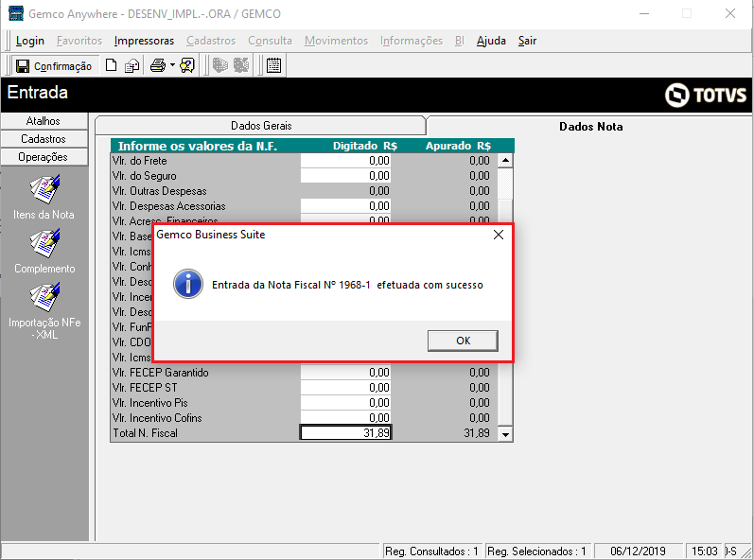Click the time 15:03 in status bar

[705, 551]
